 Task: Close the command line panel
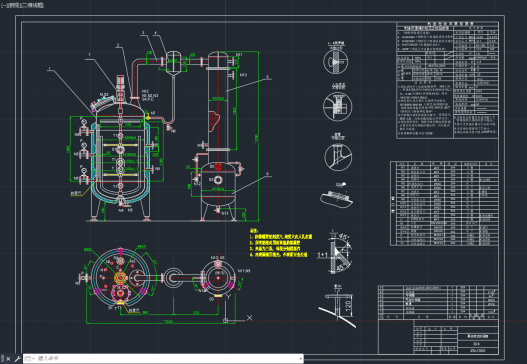[x=8, y=359]
